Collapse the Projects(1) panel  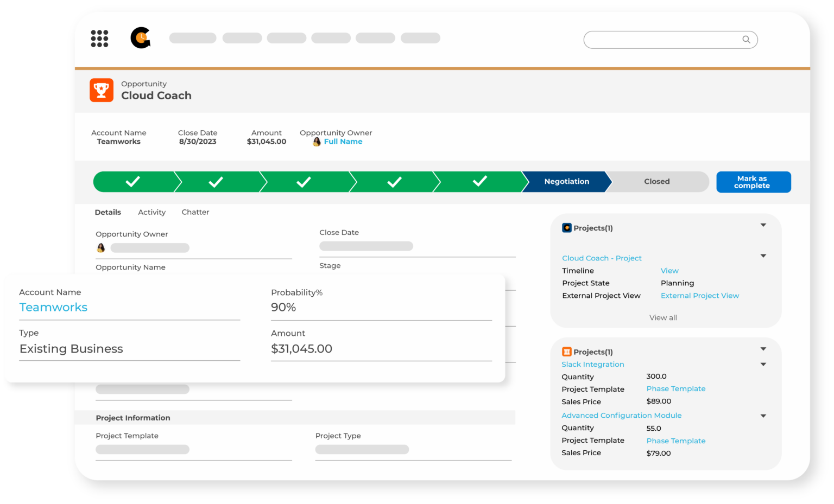(x=763, y=224)
